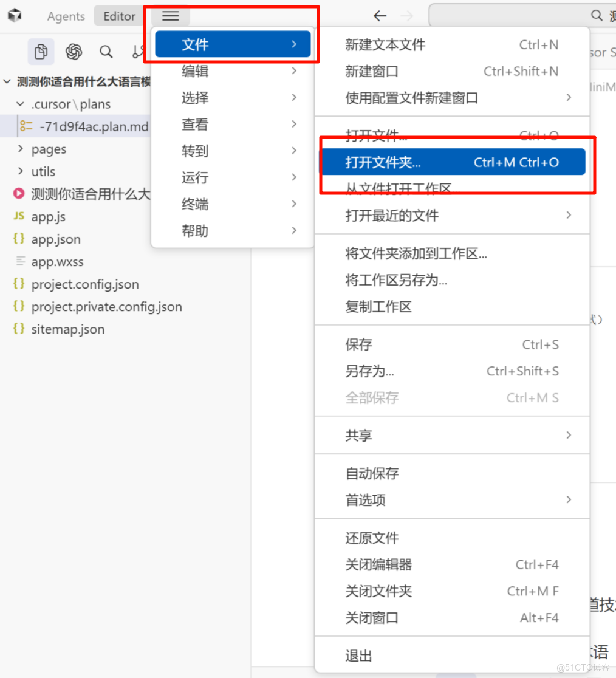Click 新建文本文件 to create a new file

click(392, 44)
